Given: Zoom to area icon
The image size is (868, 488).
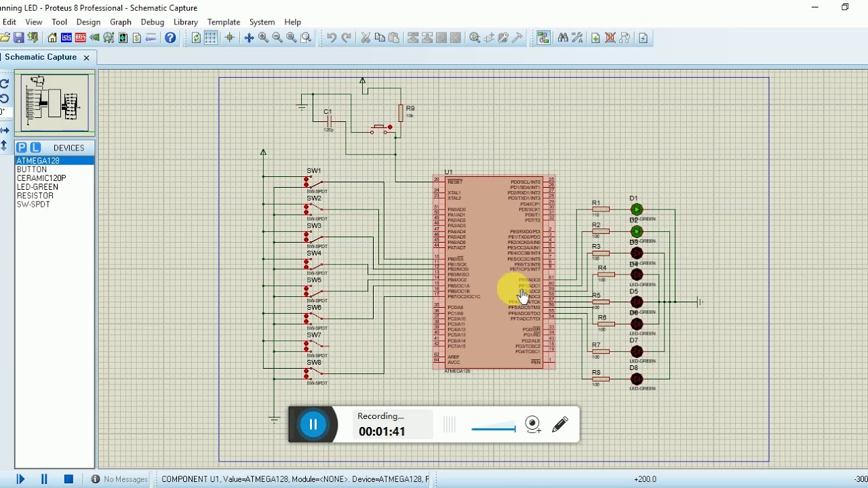Looking at the screenshot, I should pos(306,38).
